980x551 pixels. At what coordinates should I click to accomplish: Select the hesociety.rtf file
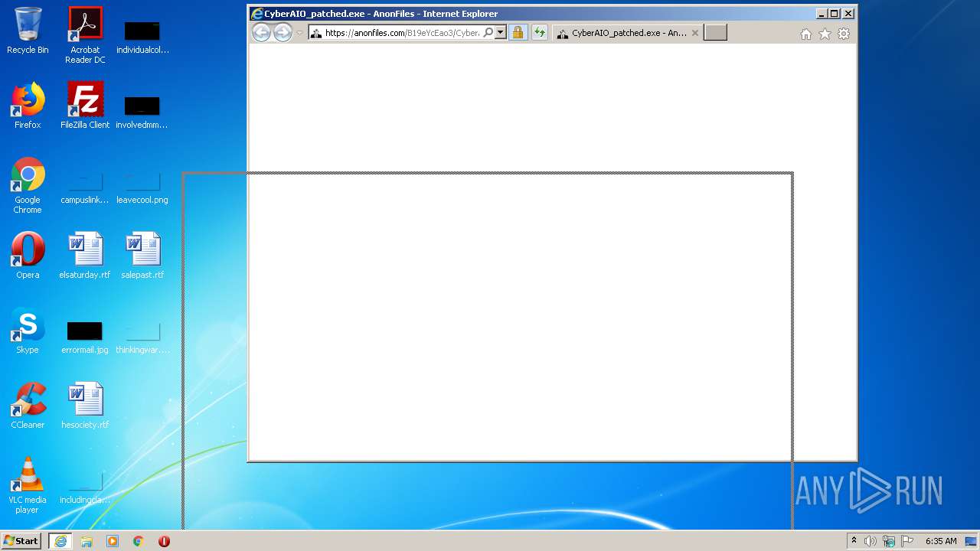coord(85,406)
